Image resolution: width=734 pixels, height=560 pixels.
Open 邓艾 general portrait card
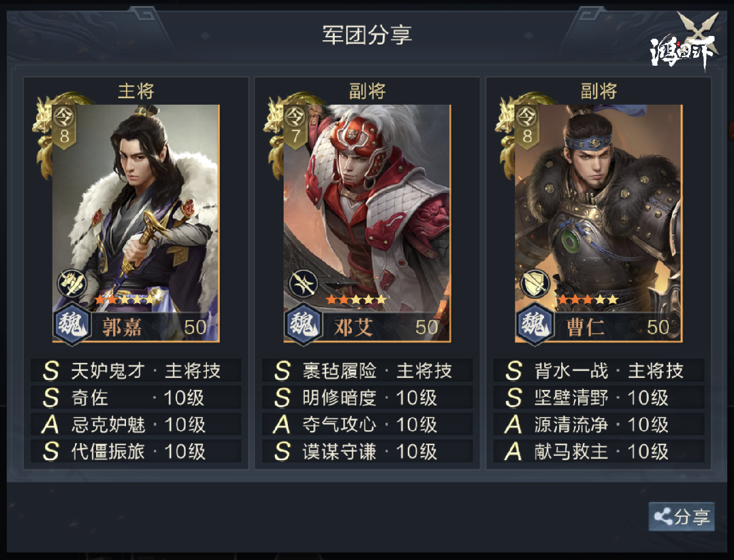(367, 223)
